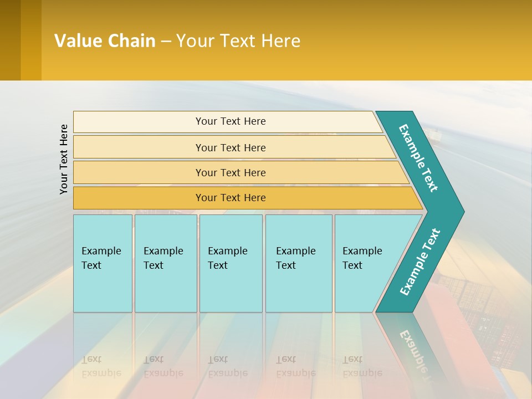The width and height of the screenshot is (532, 399).
Task: Select the rightmost blue box with angled edge
Action: (363, 263)
